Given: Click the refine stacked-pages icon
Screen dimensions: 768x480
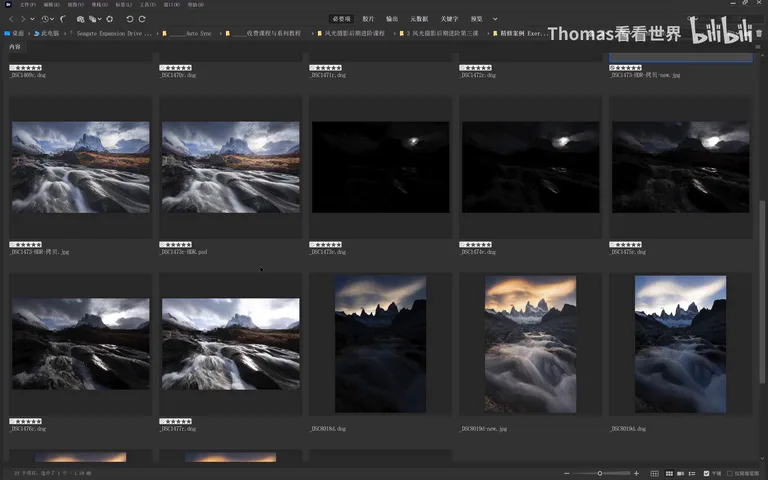Looking at the screenshot, I should (92, 19).
